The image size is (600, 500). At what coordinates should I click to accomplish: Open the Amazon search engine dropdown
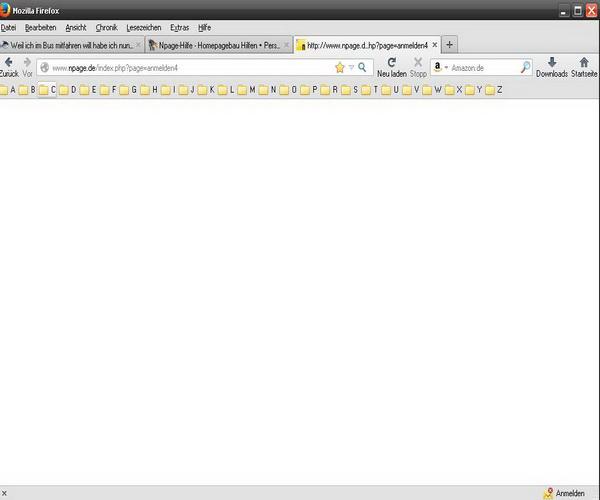[x=441, y=67]
